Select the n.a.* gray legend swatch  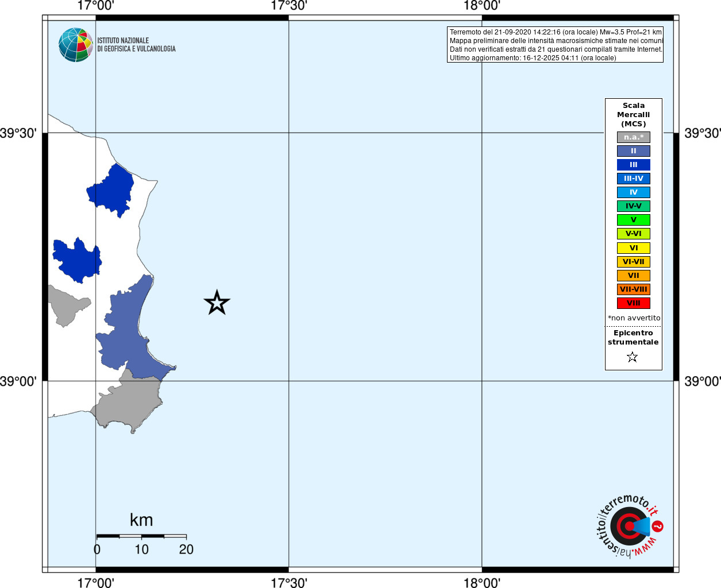634,137
